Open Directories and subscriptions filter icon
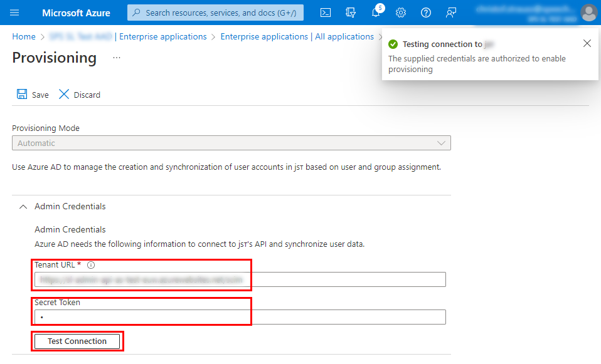This screenshot has width=601, height=364. tap(350, 13)
